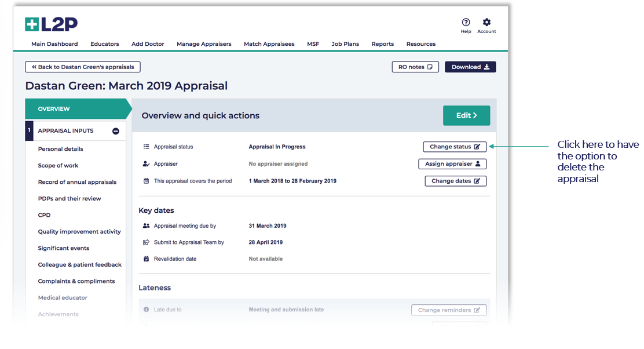Collapse the Appraisal Inputs section
The image size is (644, 349).
[x=116, y=131]
